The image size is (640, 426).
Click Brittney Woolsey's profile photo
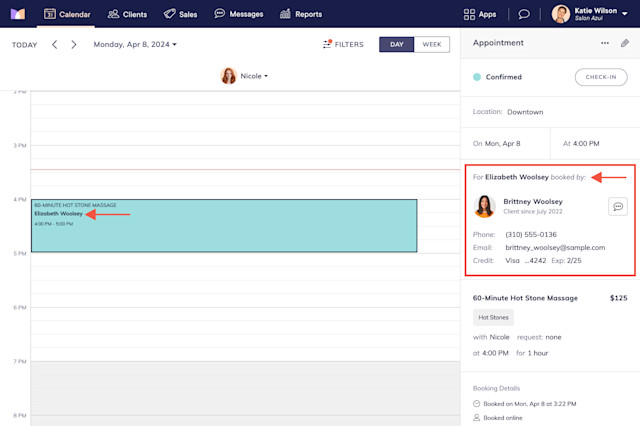point(484,206)
